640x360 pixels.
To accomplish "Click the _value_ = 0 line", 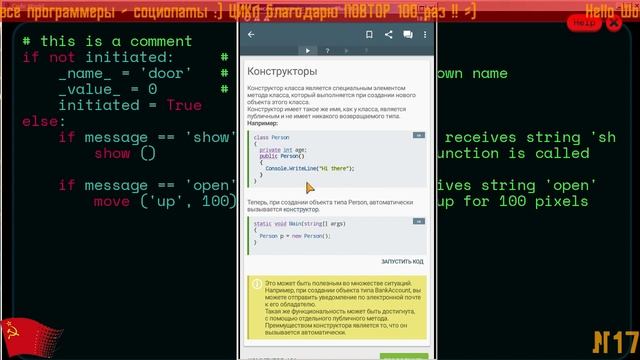I will [108, 89].
